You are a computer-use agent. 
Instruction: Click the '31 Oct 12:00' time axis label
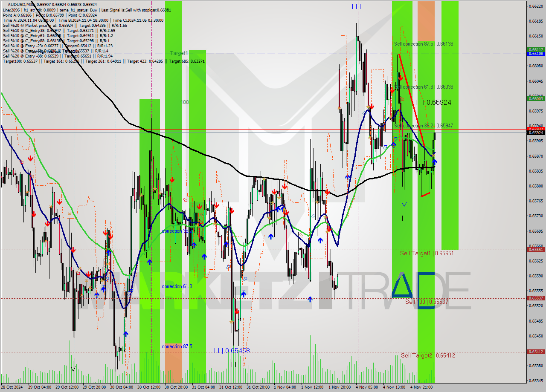[231, 387]
